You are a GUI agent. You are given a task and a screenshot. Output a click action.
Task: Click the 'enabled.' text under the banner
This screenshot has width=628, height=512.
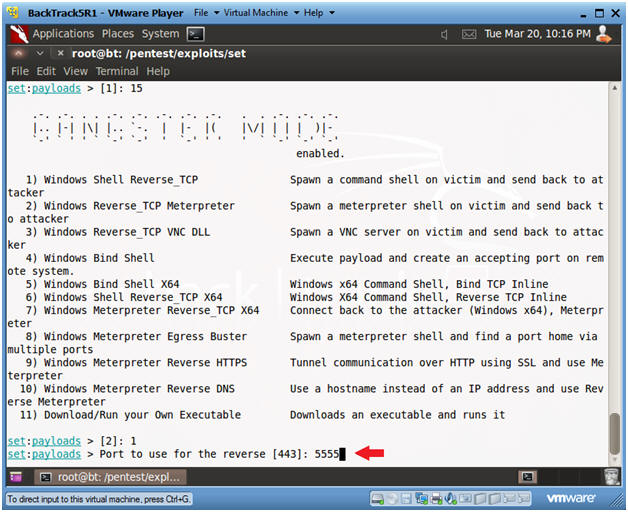tap(320, 153)
